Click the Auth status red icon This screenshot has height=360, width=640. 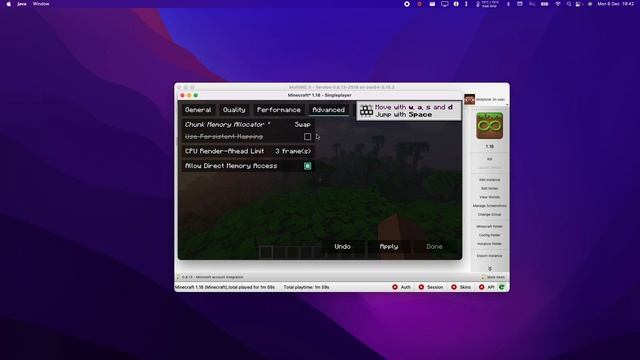pos(395,287)
